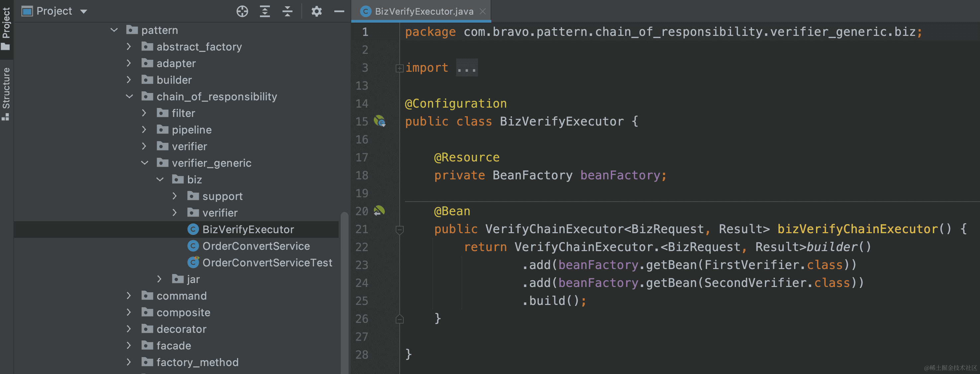Screen dimensions: 980x374
Task: Click the package keyword on line 1
Action: click(x=430, y=32)
